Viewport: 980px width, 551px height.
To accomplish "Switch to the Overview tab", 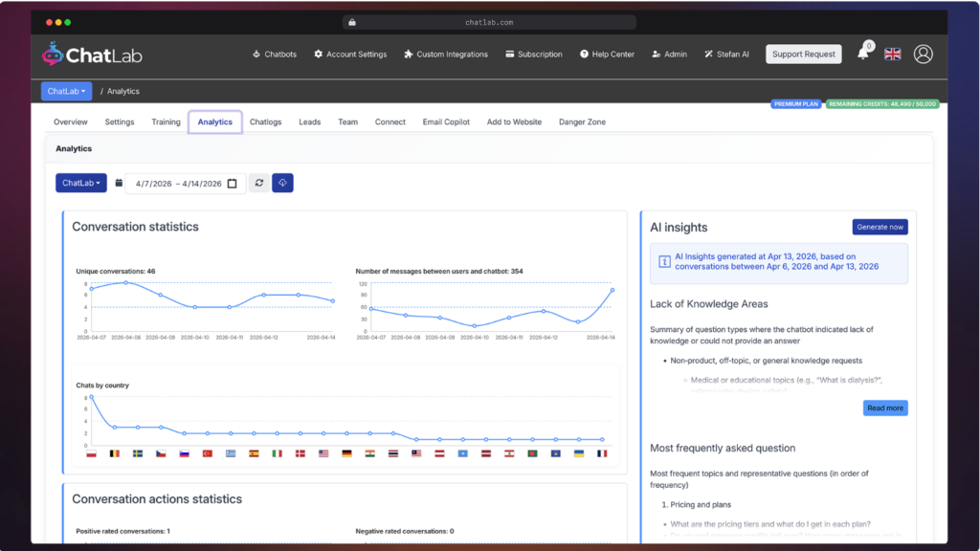I will pos(71,121).
